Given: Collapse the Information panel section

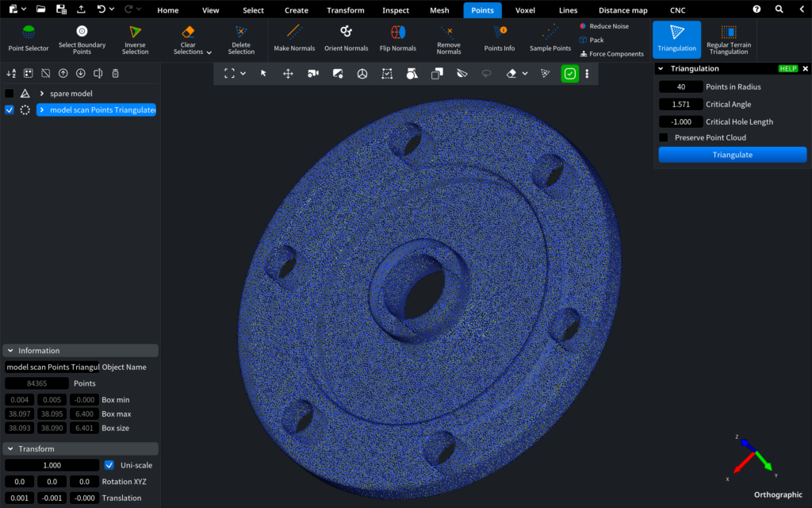Looking at the screenshot, I should [10, 351].
